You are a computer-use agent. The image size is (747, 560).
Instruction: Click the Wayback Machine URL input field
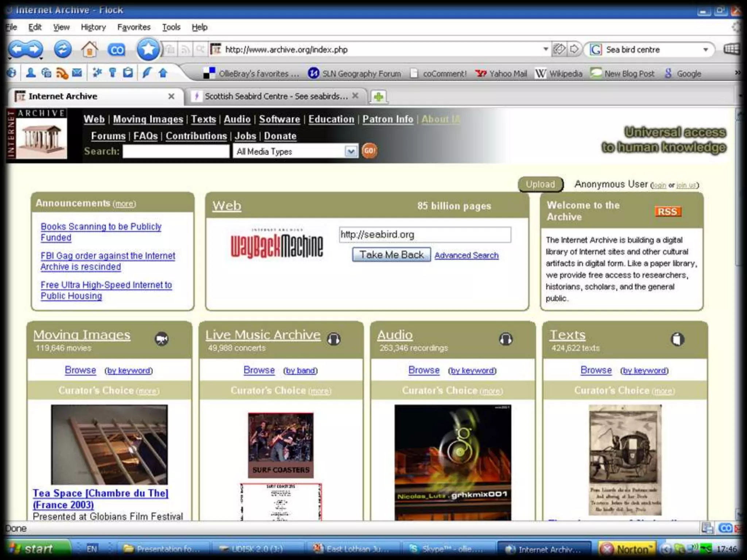pos(425,235)
